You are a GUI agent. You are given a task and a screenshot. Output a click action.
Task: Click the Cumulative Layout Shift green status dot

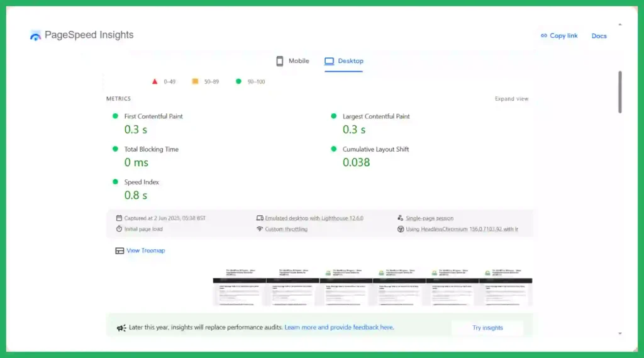coord(333,148)
